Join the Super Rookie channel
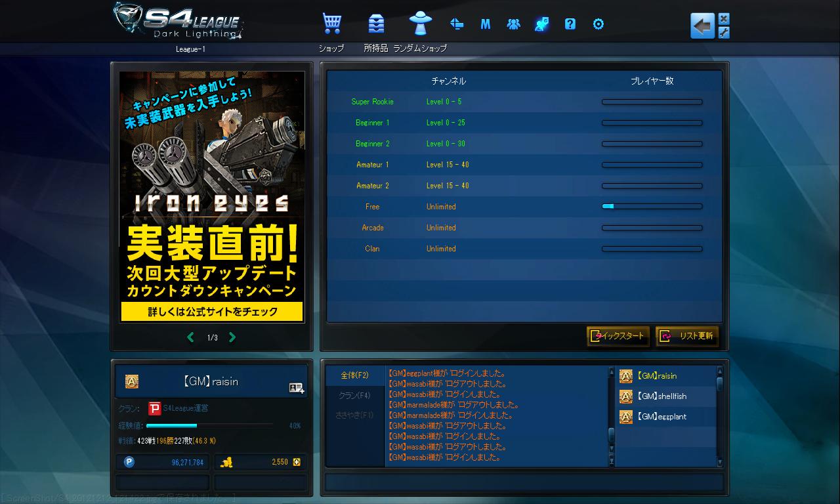Screen dimensions: 840x504 524,102
